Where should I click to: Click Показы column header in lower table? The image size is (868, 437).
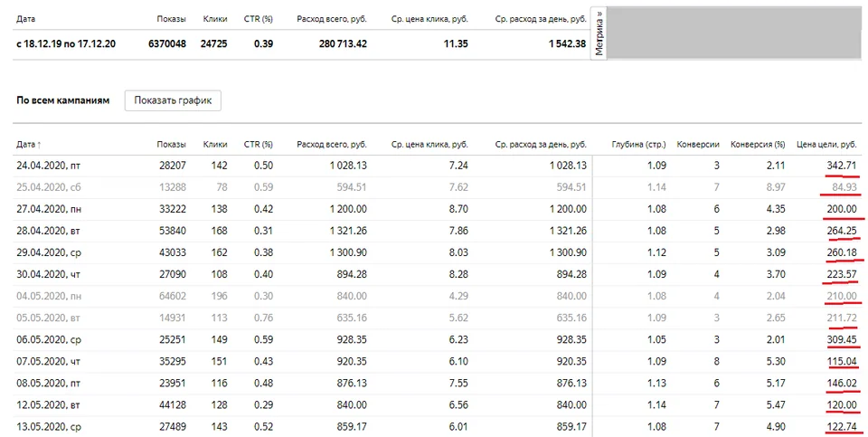[x=171, y=145]
